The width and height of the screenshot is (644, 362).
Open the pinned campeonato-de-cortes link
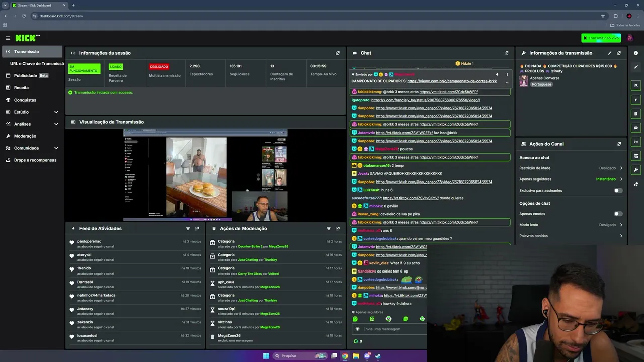coord(452,81)
